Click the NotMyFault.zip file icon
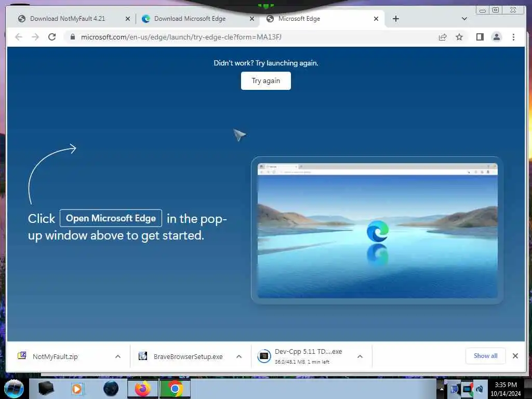The height and width of the screenshot is (399, 532). [x=22, y=355]
